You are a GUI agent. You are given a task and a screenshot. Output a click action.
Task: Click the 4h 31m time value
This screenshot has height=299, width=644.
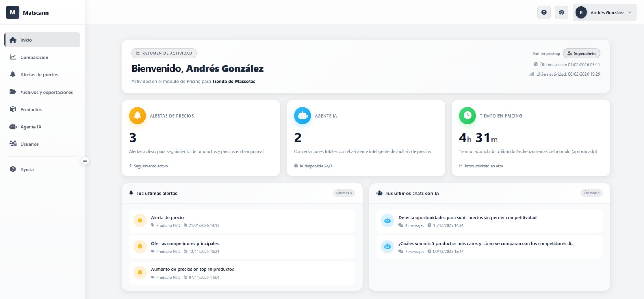click(x=479, y=138)
